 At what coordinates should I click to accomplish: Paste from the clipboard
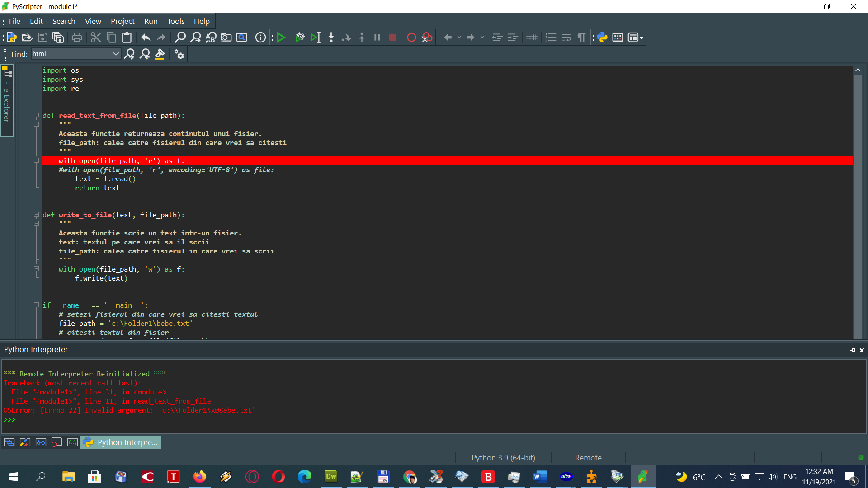click(127, 38)
